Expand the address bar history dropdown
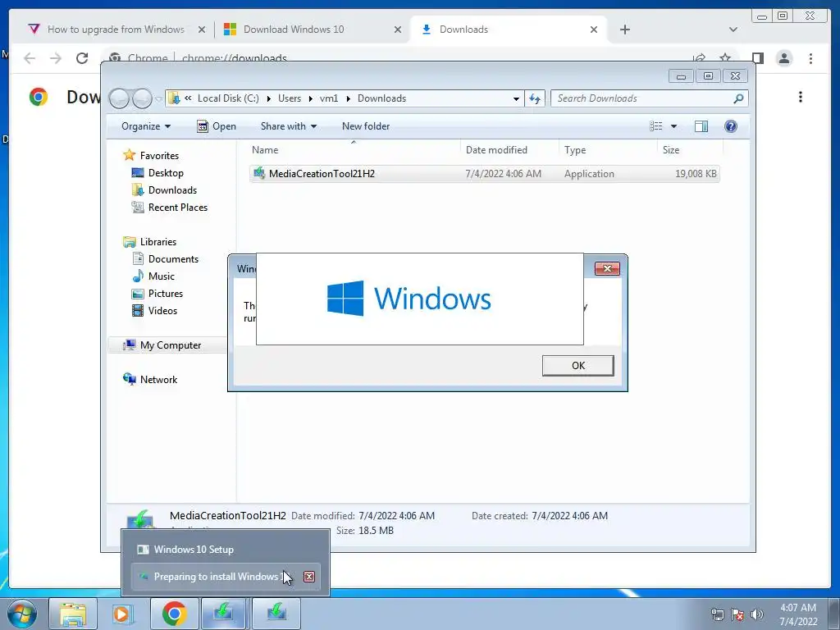Viewport: 840px width, 630px height. (x=516, y=98)
